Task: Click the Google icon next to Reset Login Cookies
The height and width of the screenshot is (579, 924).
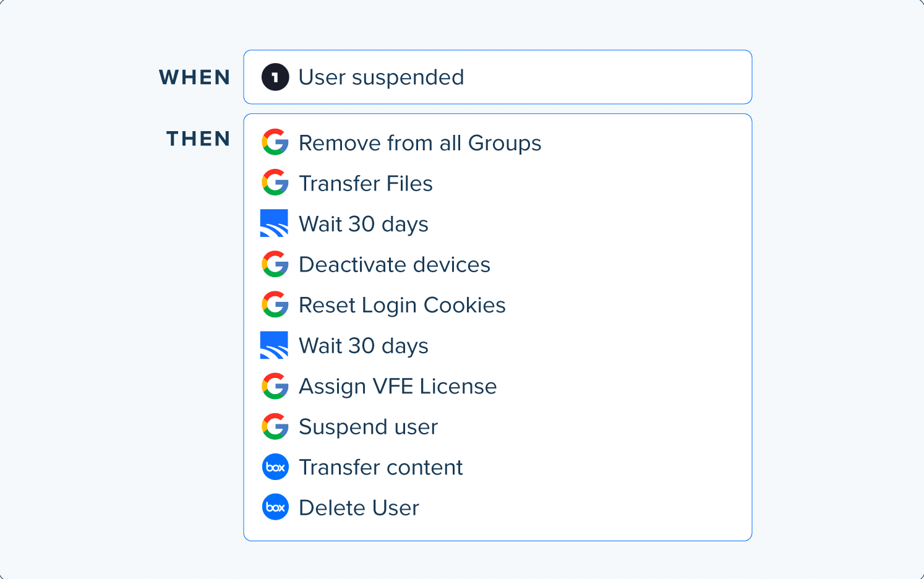Action: [275, 305]
